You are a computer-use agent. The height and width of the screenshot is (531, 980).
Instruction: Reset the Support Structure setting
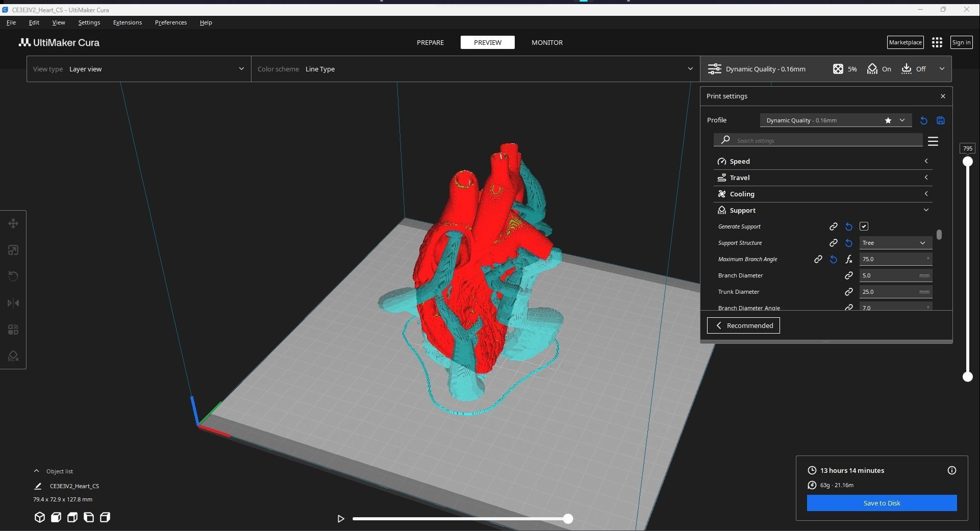pyautogui.click(x=849, y=243)
